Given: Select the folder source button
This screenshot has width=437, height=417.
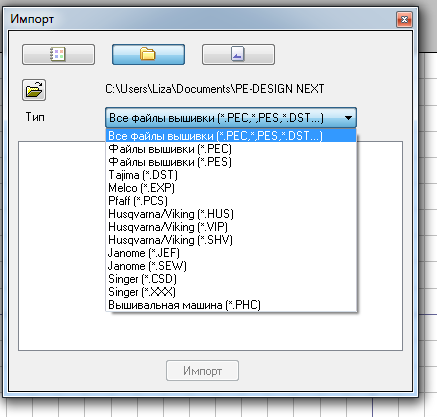Looking at the screenshot, I should [x=148, y=54].
